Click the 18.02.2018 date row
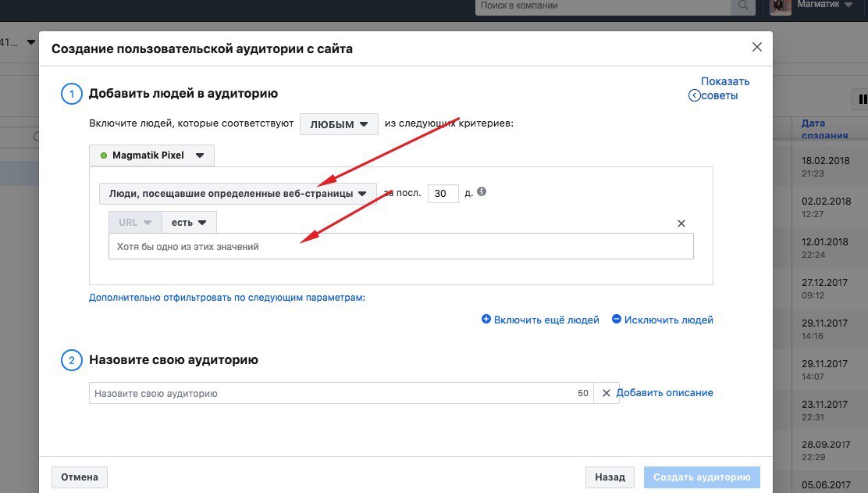The width and height of the screenshot is (868, 493). click(825, 166)
